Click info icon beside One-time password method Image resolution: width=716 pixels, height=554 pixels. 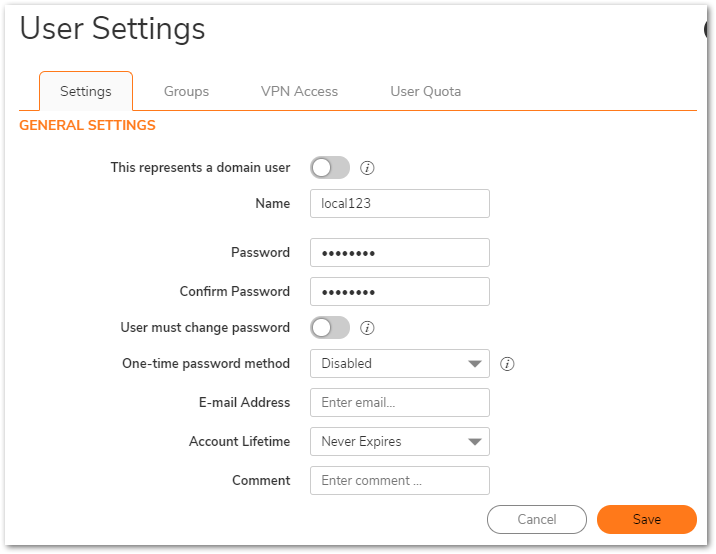(507, 364)
